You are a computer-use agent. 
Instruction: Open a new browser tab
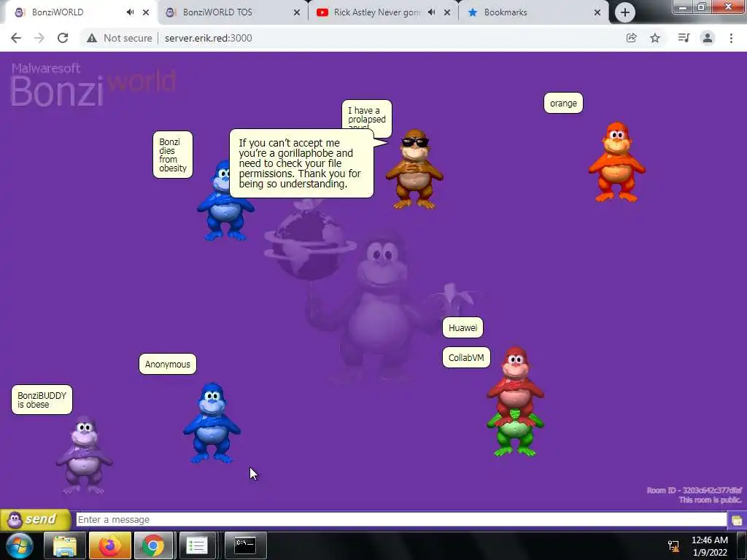[x=624, y=13]
